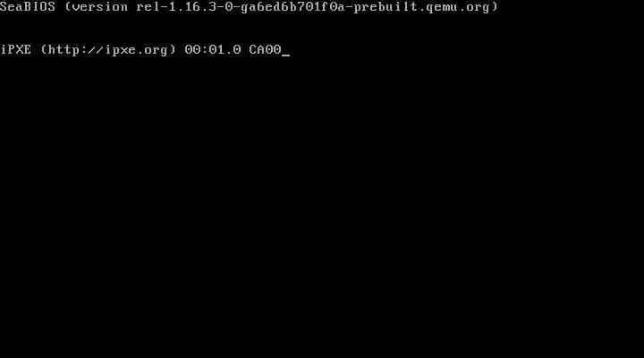This screenshot has height=358, width=644.
Task: Click the leading 00 of PCI address
Action: tap(192, 50)
